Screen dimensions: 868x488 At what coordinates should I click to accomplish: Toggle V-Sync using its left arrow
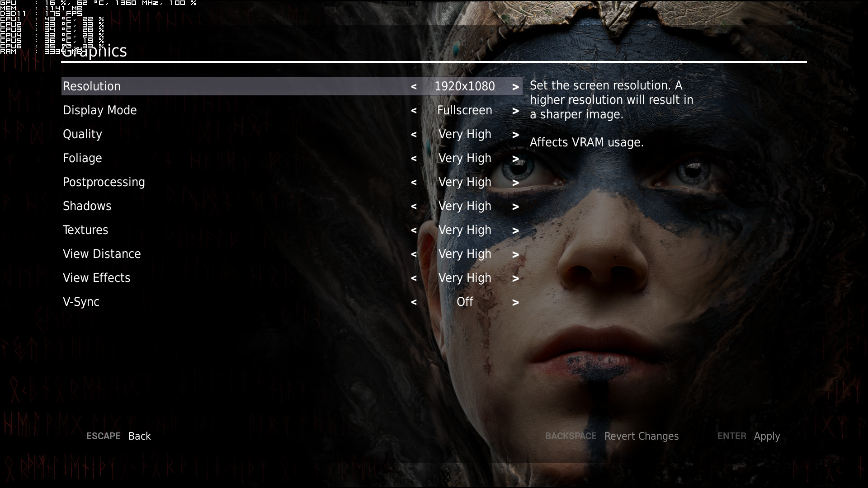pos(414,302)
